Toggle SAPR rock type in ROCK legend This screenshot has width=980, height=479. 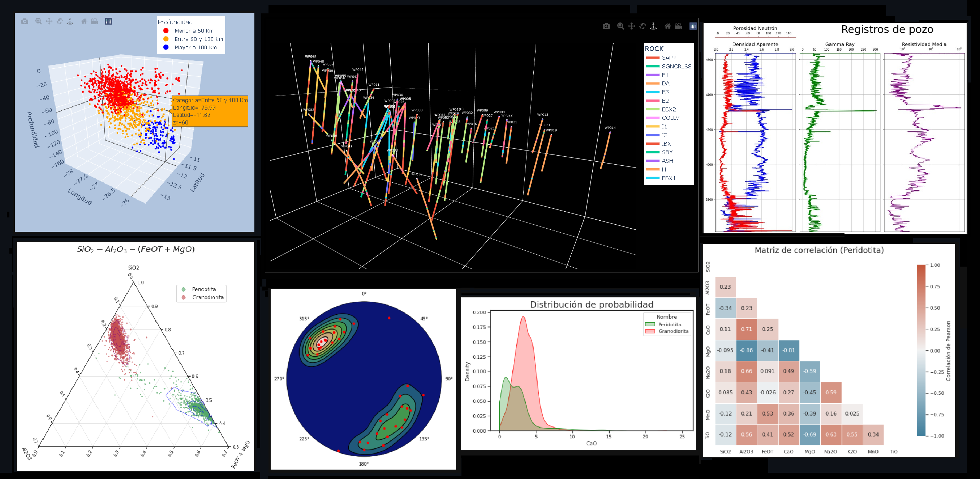[x=669, y=58]
